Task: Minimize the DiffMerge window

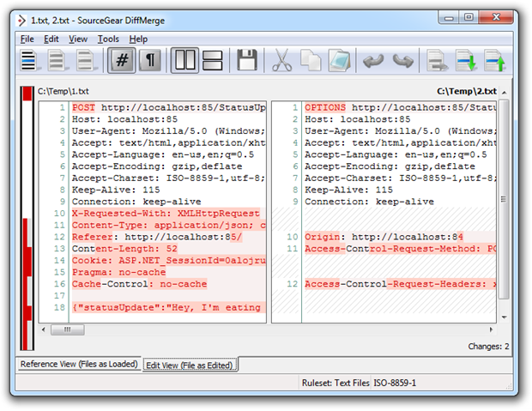Action: coord(449,17)
